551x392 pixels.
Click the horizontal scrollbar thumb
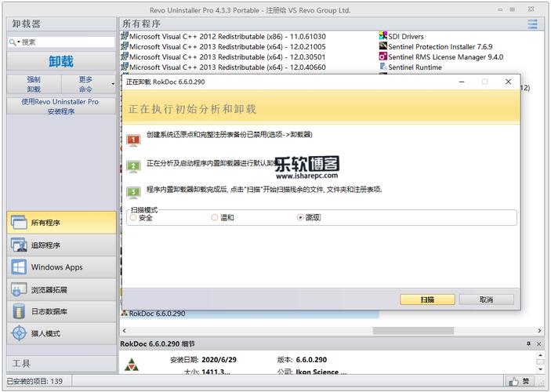[413, 331]
